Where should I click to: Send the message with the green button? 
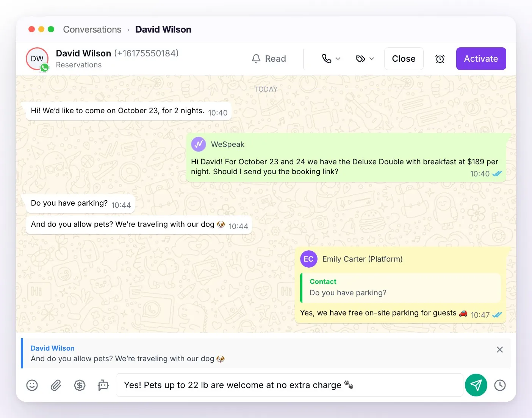click(476, 385)
